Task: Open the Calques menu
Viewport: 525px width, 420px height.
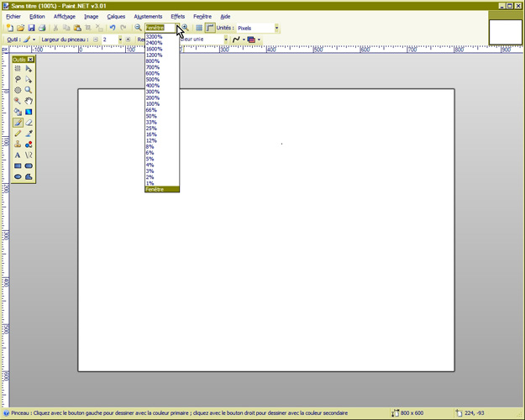Action: pyautogui.click(x=116, y=16)
